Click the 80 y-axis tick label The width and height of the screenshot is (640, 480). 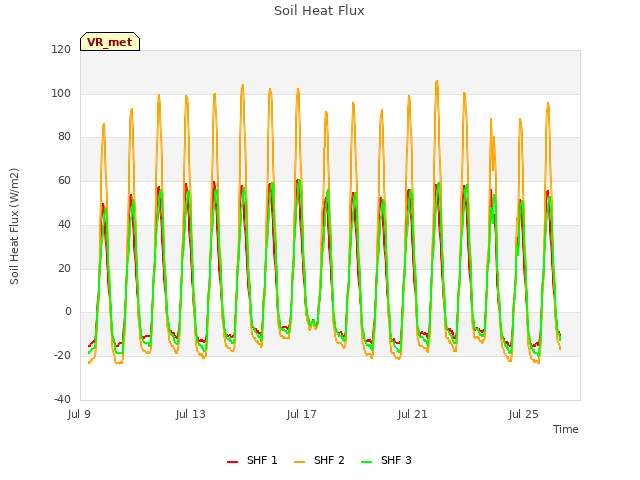(x=64, y=136)
